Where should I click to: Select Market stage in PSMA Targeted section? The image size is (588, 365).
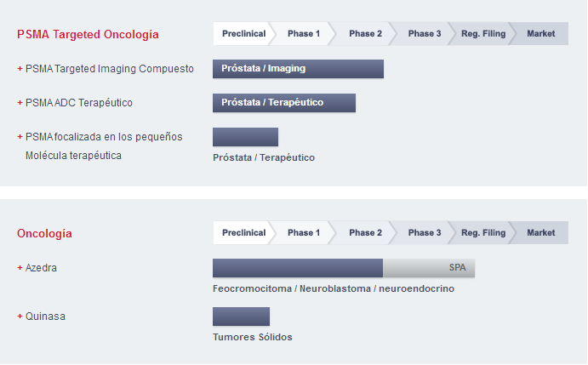[x=540, y=34]
